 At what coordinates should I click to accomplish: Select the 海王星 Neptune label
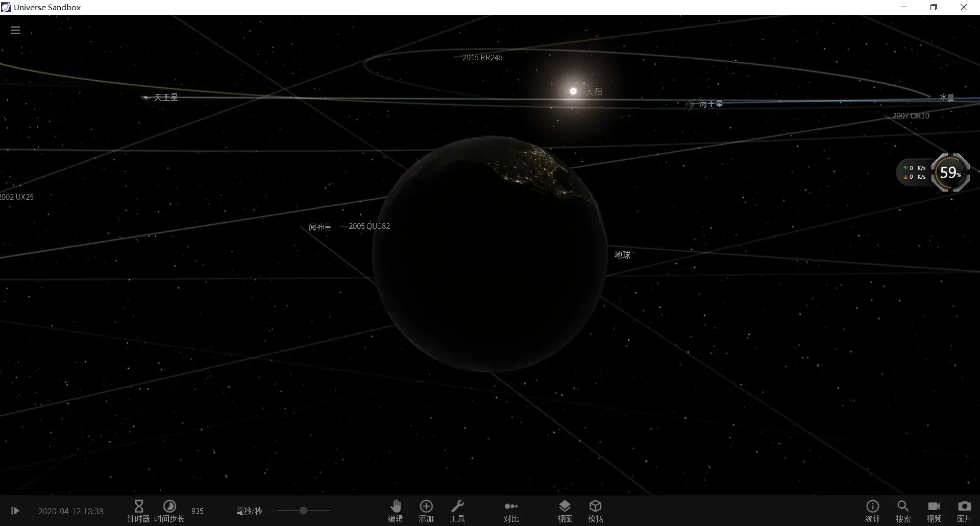(711, 104)
